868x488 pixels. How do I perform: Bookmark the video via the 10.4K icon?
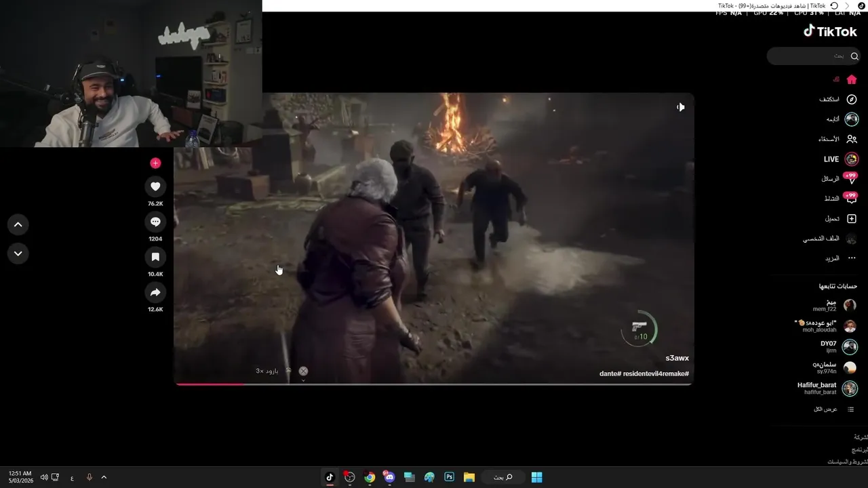[155, 257]
